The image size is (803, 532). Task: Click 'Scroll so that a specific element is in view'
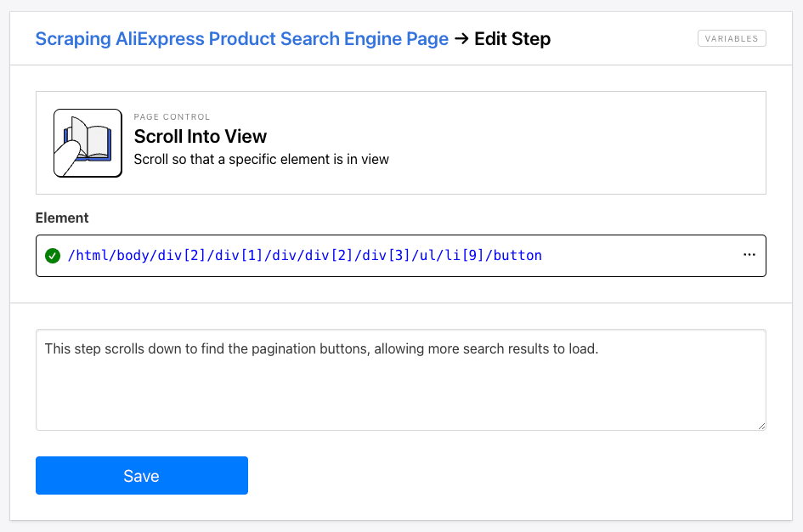(x=261, y=159)
